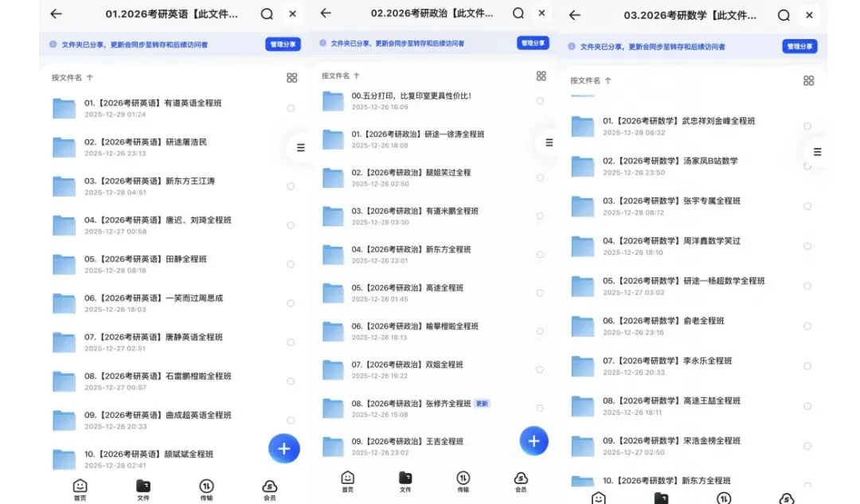Open 传输 tab in the 英语 panel
Screen dimensions: 860x504
[x=206, y=490]
